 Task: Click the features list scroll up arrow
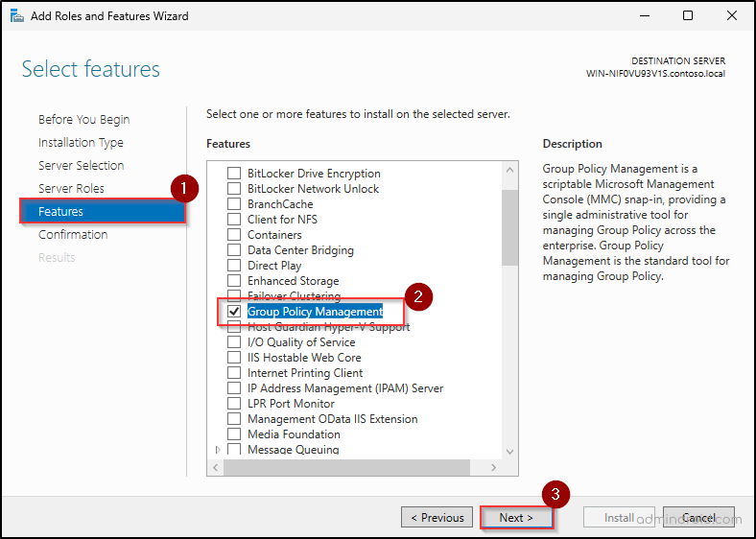click(x=509, y=170)
